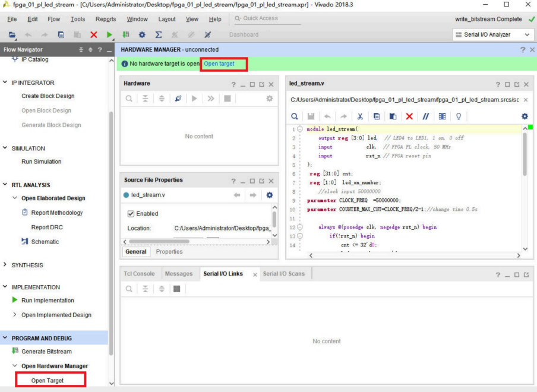Open settings gear in main toolbar
Screen dimensions: 537x392
point(142,35)
